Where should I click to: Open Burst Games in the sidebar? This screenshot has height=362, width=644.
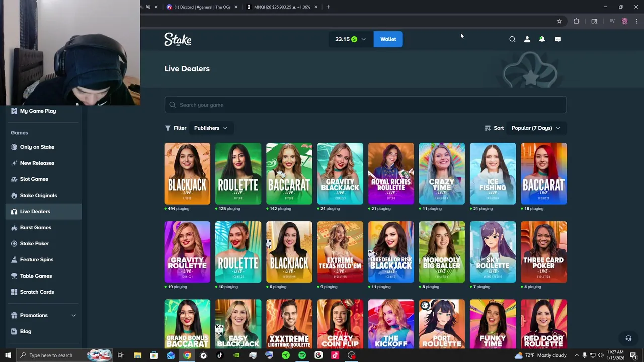35,227
